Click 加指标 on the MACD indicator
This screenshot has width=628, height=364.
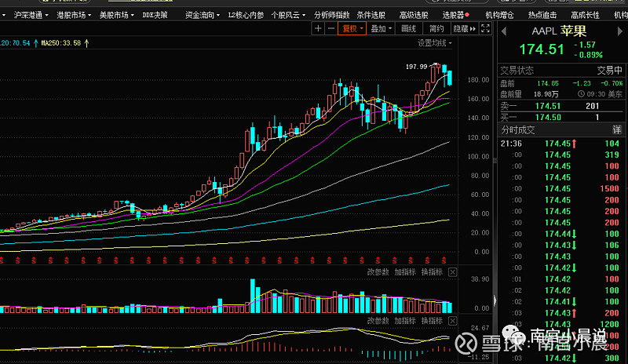coord(405,321)
